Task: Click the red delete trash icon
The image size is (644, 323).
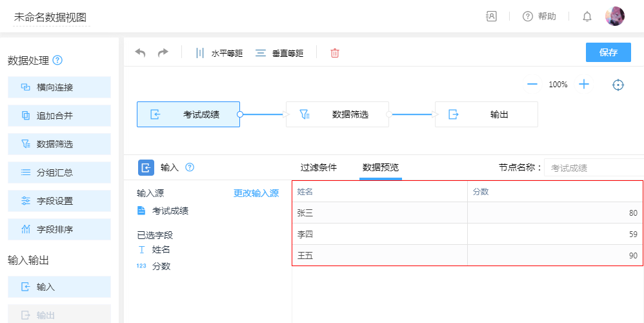Action: 335,53
